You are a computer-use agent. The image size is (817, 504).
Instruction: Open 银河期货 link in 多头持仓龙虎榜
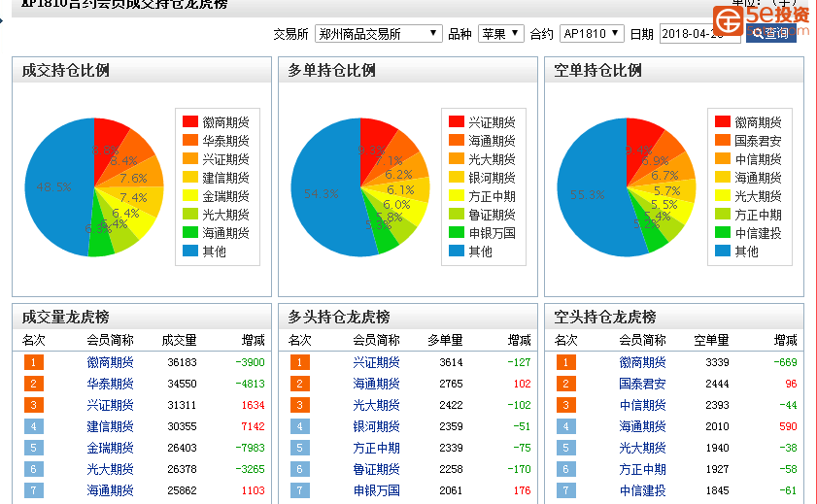click(376, 426)
